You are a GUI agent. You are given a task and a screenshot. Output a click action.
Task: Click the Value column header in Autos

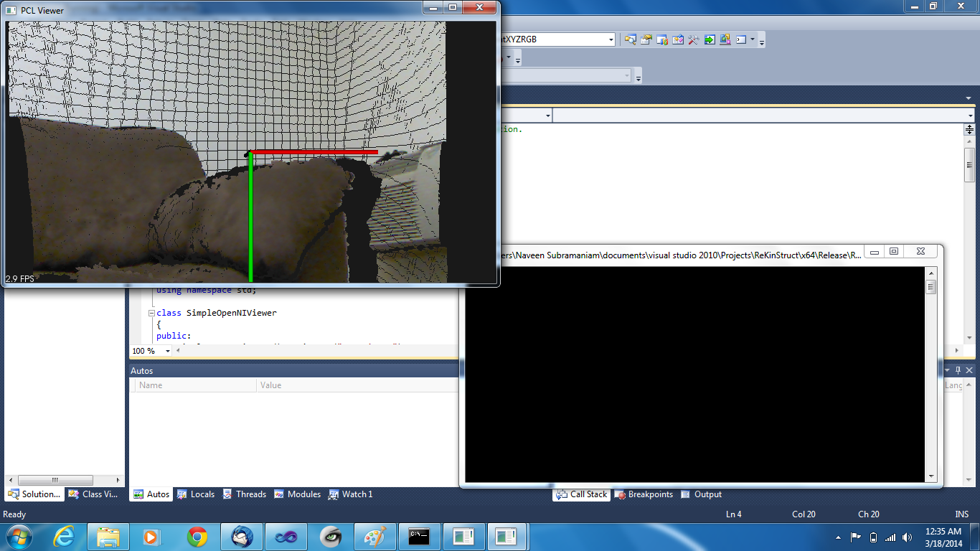(271, 385)
